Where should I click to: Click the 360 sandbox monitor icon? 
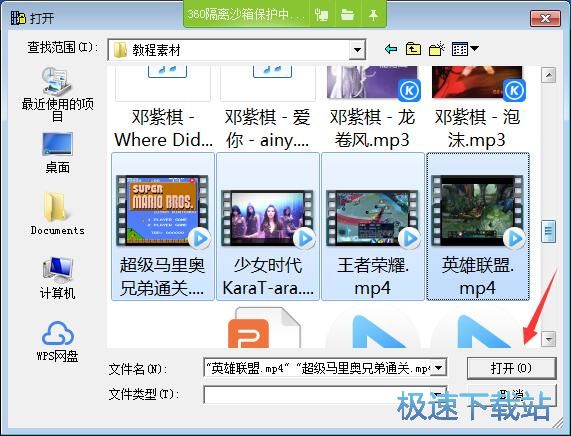pos(322,15)
